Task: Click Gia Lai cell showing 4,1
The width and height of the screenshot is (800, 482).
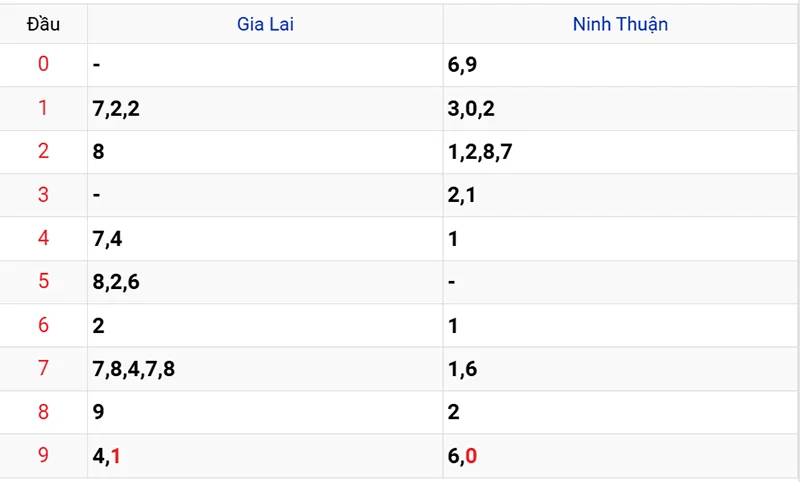Action: [x=265, y=455]
